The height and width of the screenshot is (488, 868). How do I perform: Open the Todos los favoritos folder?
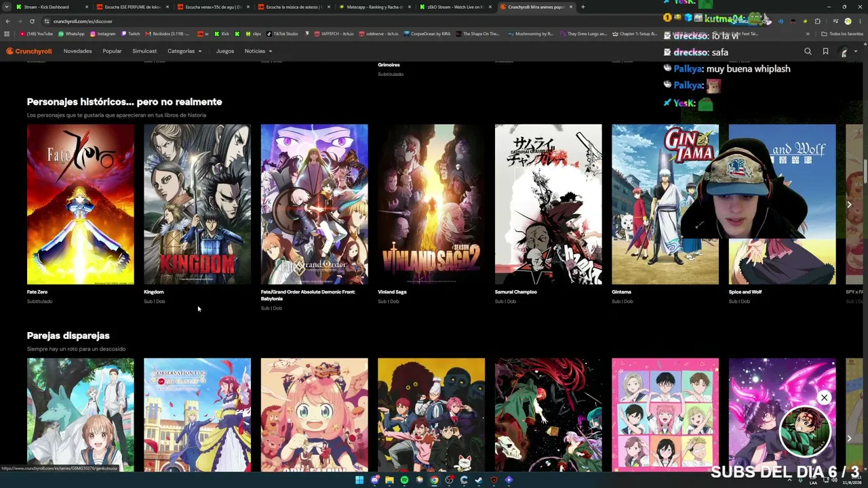[842, 34]
